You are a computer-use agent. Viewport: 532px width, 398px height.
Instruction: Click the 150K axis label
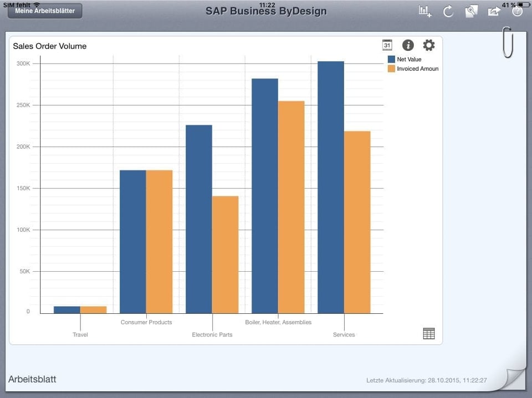(x=23, y=188)
